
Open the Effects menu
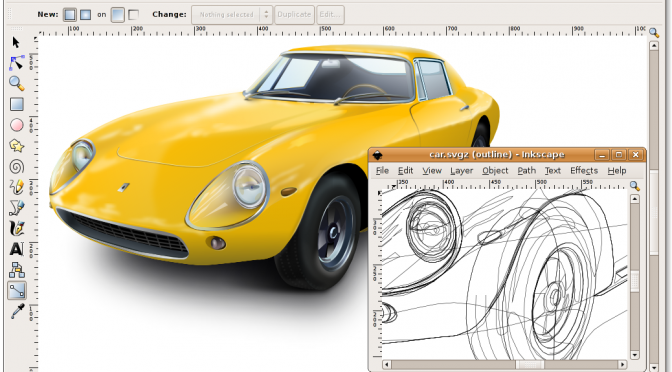click(x=584, y=171)
